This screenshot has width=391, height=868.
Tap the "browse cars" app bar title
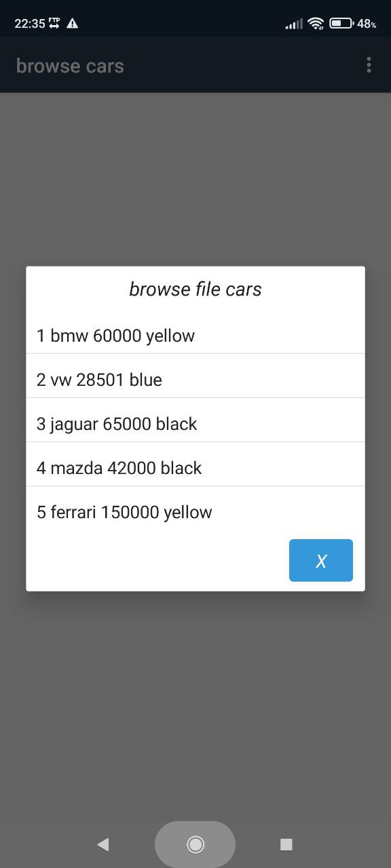click(70, 66)
